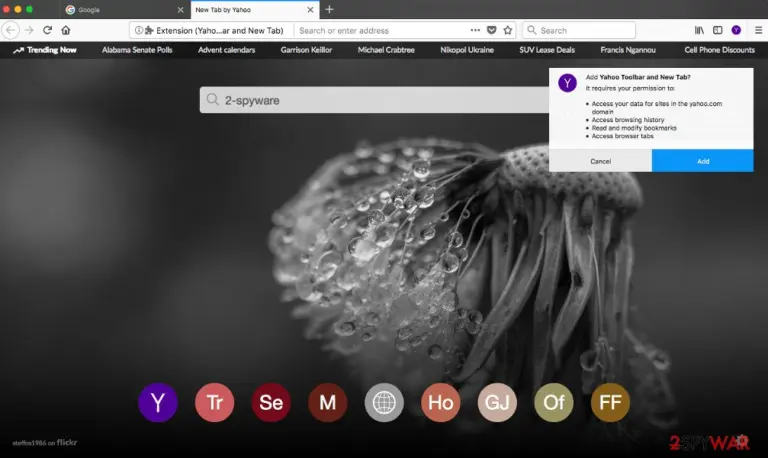
Task: Click the Yahoo search box containing 2-spyware
Action: tap(374, 100)
